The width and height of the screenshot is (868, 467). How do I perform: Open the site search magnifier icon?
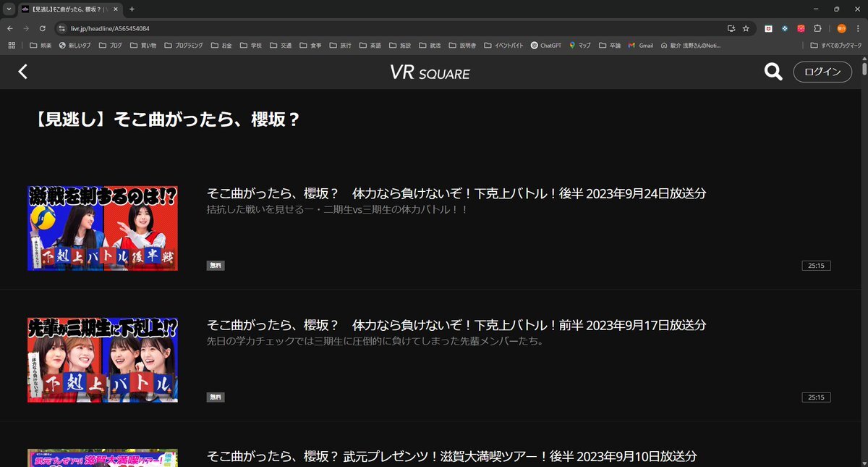click(x=773, y=72)
